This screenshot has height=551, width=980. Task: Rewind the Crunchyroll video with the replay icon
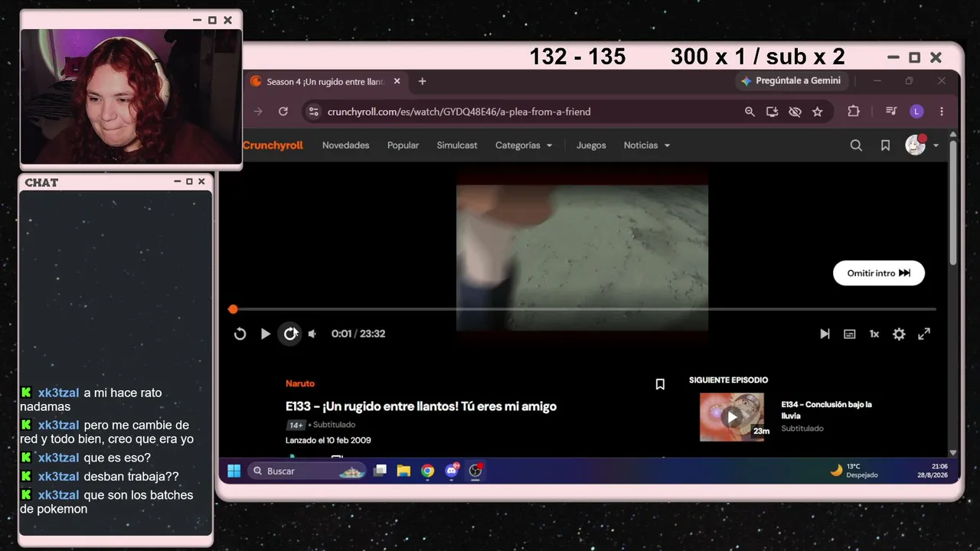[x=240, y=334]
